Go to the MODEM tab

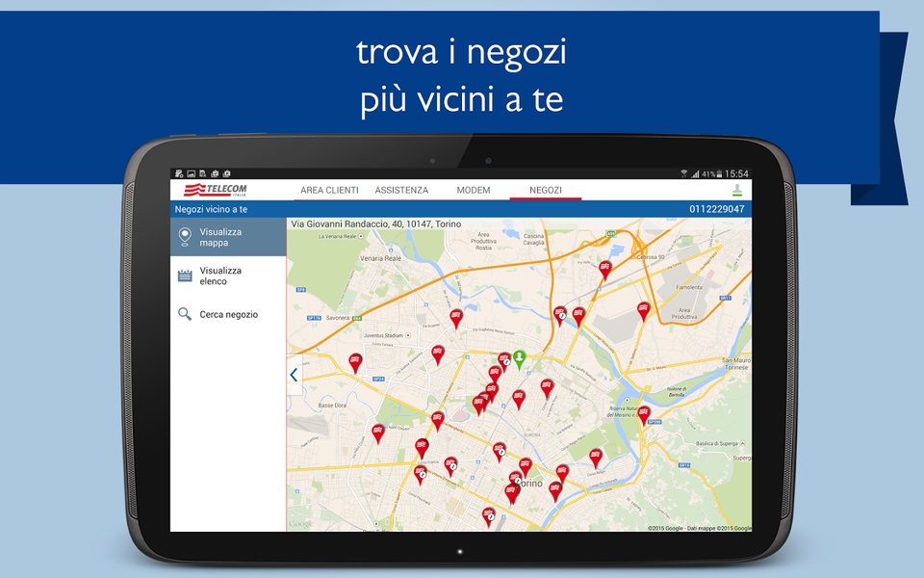(474, 190)
